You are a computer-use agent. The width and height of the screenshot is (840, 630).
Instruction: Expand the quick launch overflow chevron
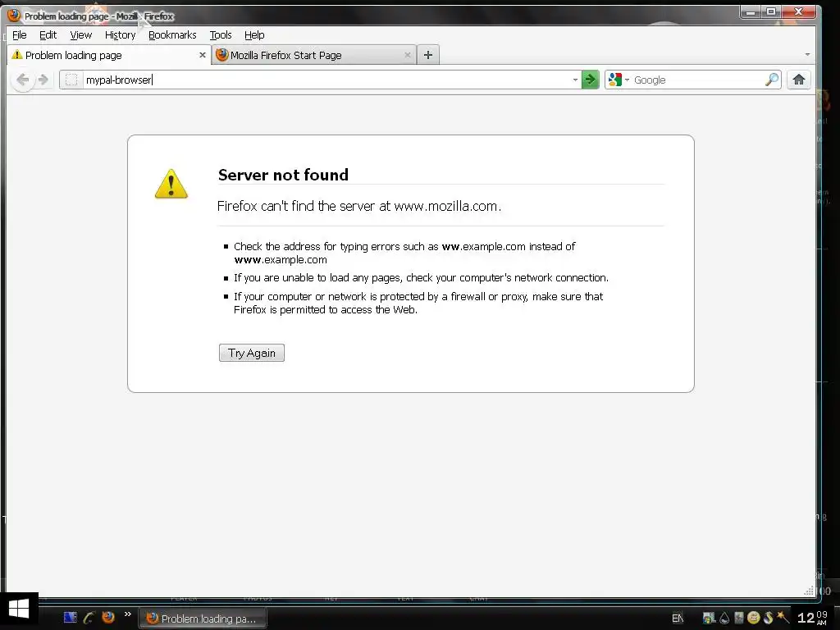[127, 614]
